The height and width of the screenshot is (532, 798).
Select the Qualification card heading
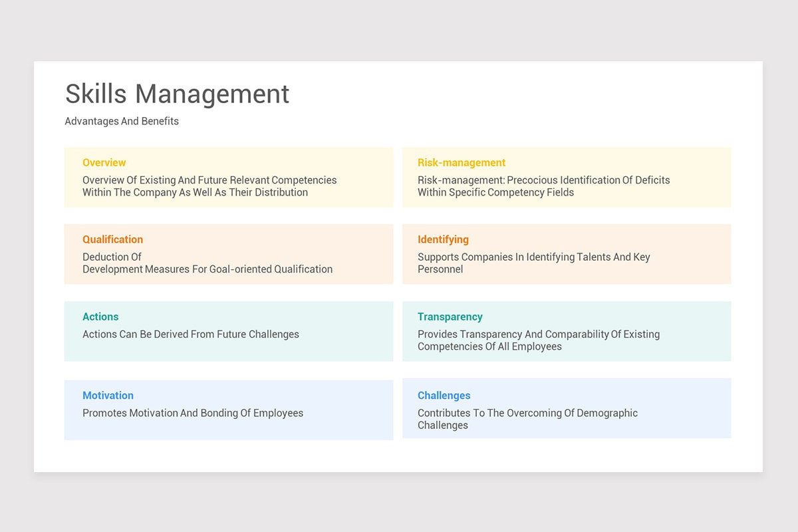point(112,239)
